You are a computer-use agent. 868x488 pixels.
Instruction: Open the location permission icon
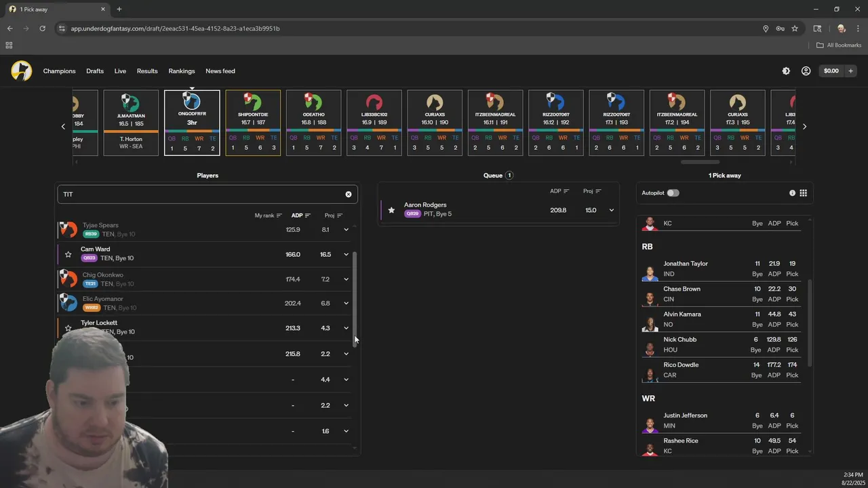(x=766, y=28)
